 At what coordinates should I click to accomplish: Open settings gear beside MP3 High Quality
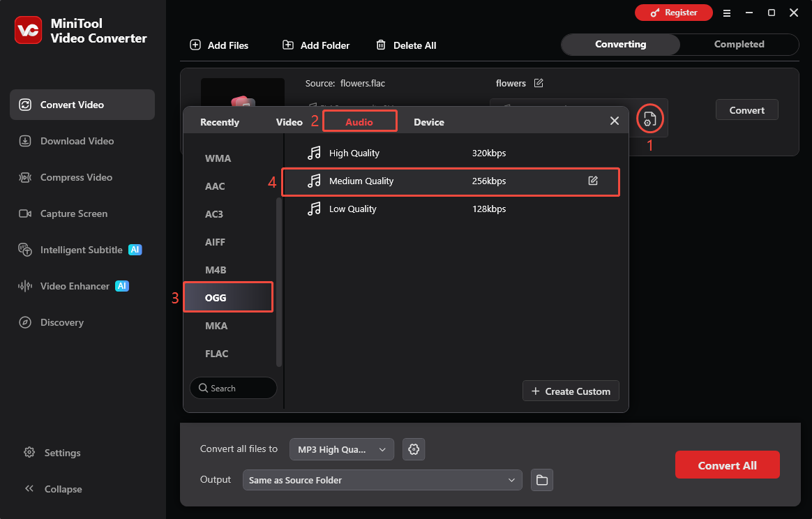[x=414, y=450]
